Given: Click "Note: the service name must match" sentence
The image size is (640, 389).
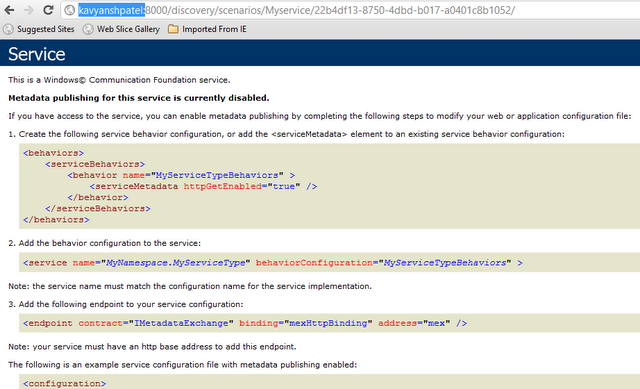Looking at the screenshot, I should [190, 286].
